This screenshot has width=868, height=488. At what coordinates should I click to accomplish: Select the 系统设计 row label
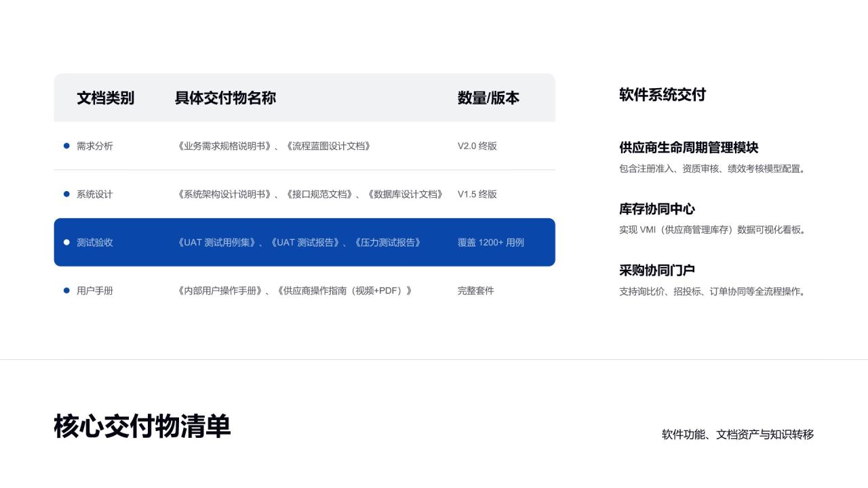click(x=95, y=194)
